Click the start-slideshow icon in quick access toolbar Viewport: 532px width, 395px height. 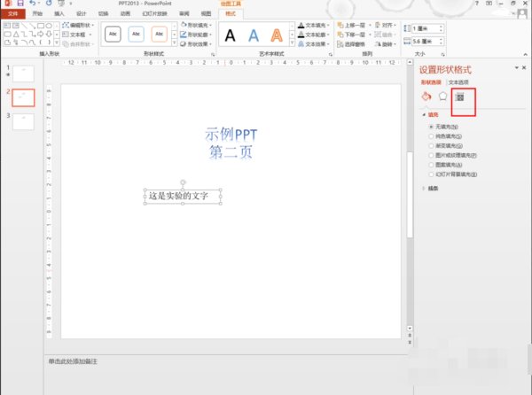(x=61, y=3)
